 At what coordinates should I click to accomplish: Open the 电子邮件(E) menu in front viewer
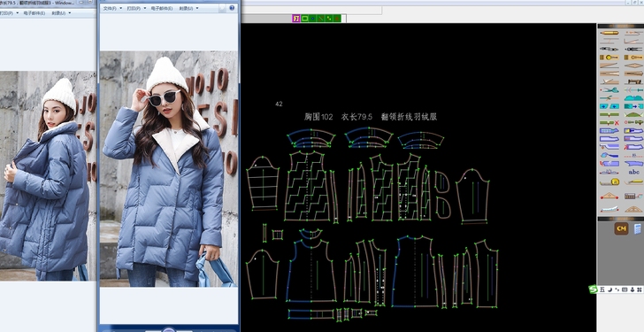(162, 8)
